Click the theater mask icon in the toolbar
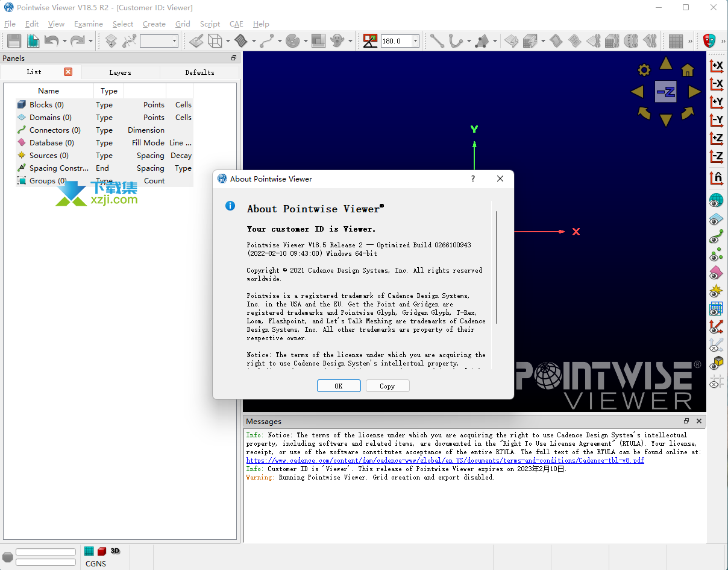The width and height of the screenshot is (728, 570). (709, 41)
